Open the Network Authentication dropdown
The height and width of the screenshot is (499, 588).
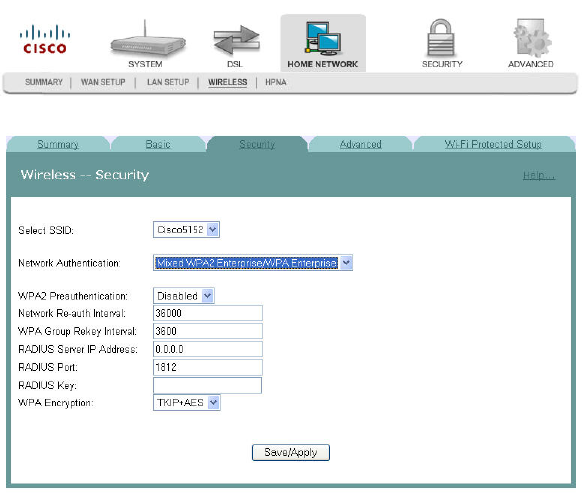tap(253, 263)
